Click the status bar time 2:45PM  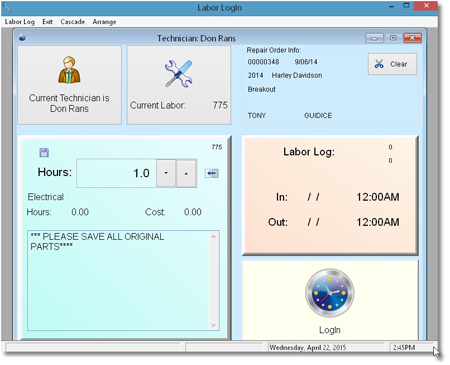pos(404,347)
